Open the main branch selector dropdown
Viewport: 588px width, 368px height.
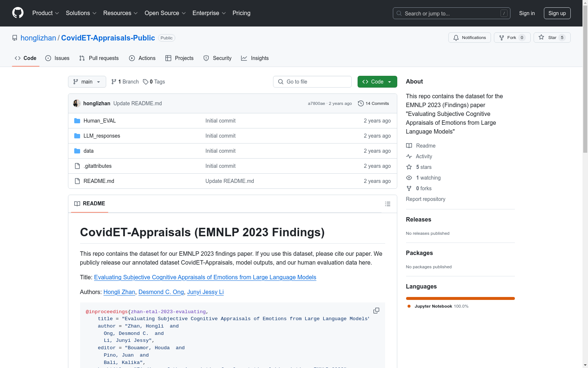[x=87, y=82]
